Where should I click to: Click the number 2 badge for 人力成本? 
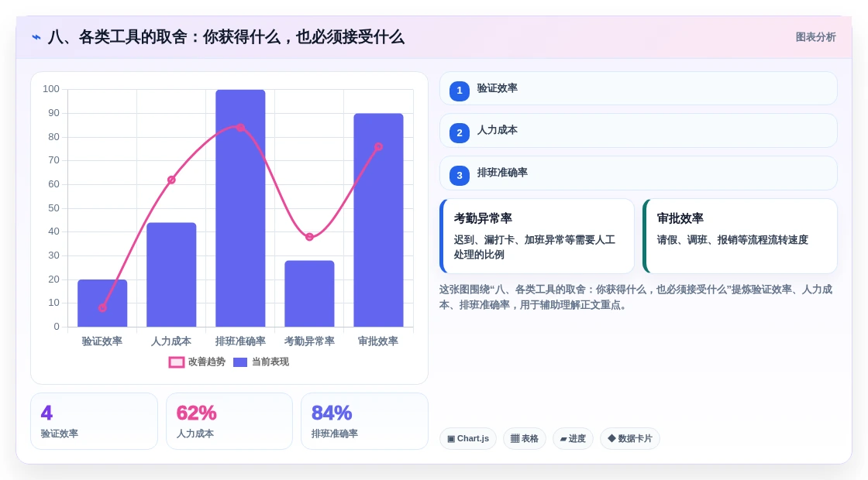460,132
